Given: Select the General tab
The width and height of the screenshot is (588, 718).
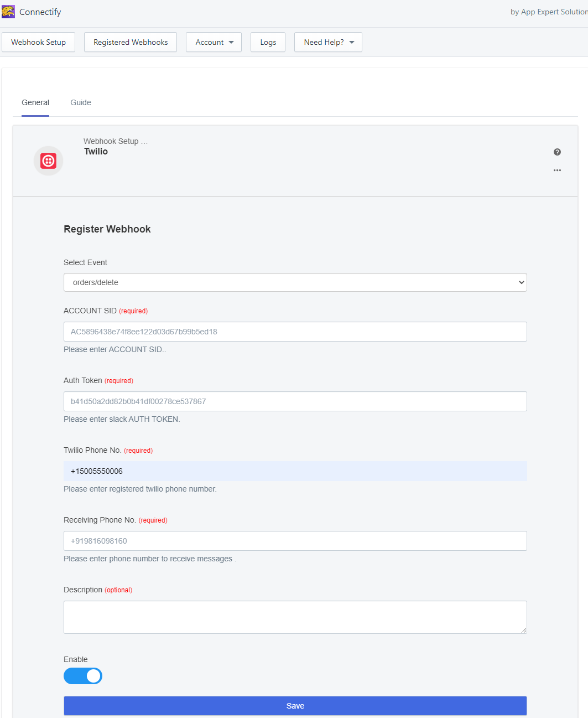Looking at the screenshot, I should coord(35,102).
